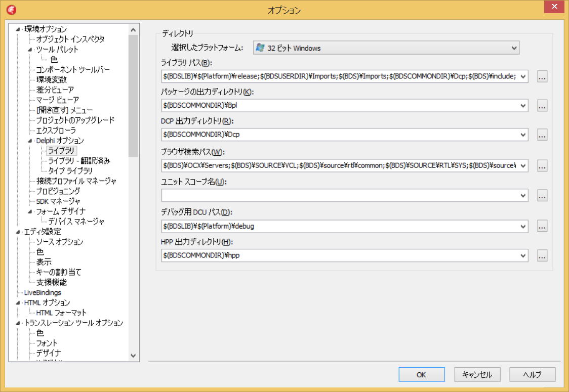Select マージ ビューア tree item
Screen dimensions: 569x392
pyautogui.click(x=57, y=100)
